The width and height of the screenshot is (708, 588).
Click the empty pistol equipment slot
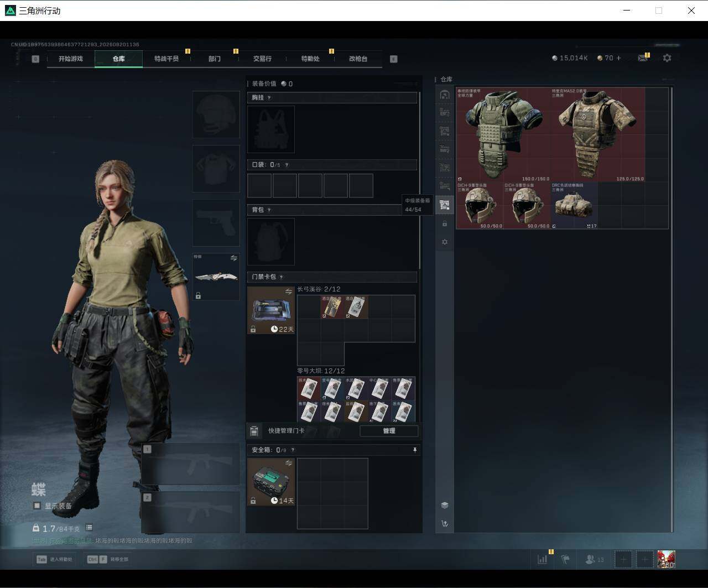[x=216, y=223]
